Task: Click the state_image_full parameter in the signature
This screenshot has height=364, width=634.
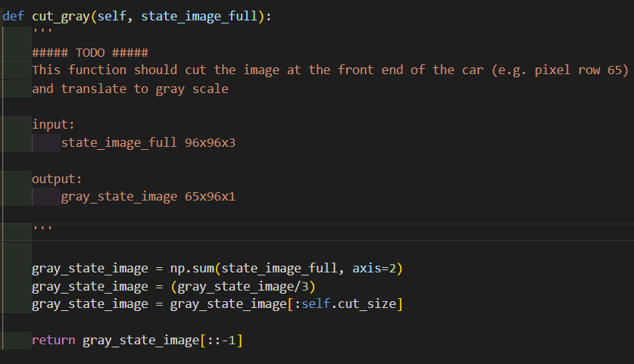Action: 199,17
